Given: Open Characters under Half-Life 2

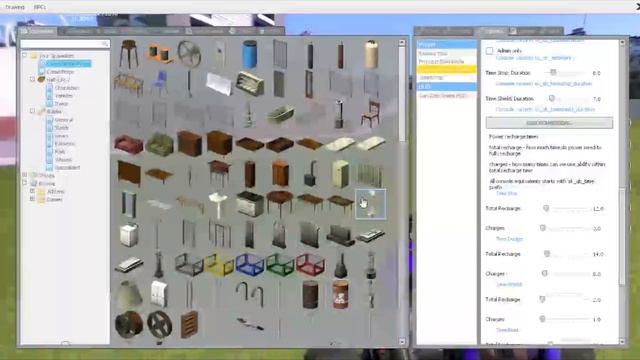Looking at the screenshot, I should pos(67,87).
